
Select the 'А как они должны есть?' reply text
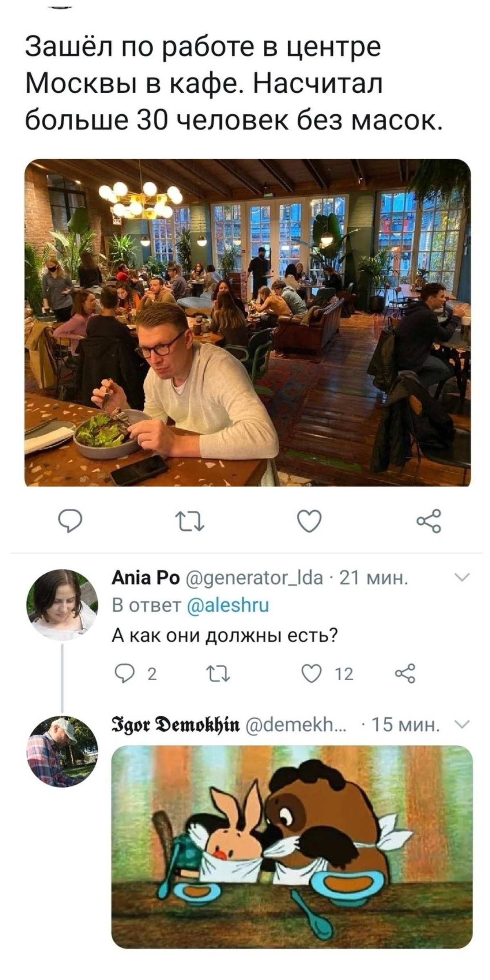(225, 635)
